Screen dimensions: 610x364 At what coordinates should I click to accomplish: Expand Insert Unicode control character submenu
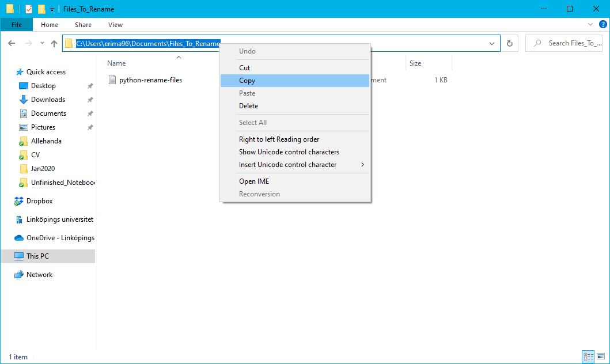(x=362, y=165)
